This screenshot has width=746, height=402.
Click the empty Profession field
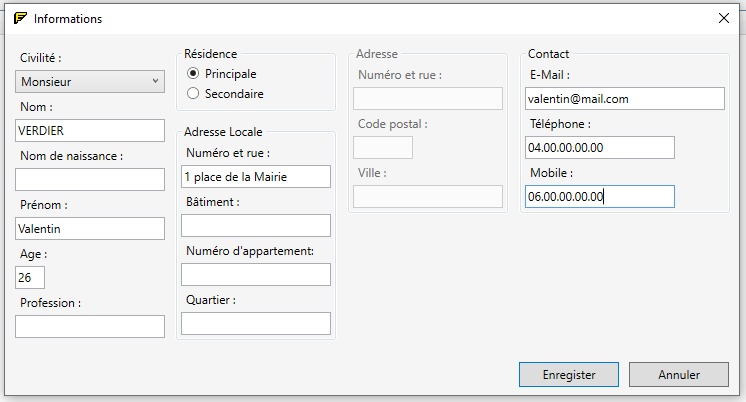point(90,327)
